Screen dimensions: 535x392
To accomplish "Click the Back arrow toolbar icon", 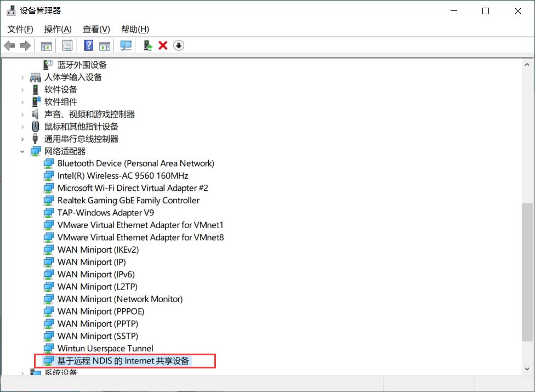I will coord(9,46).
